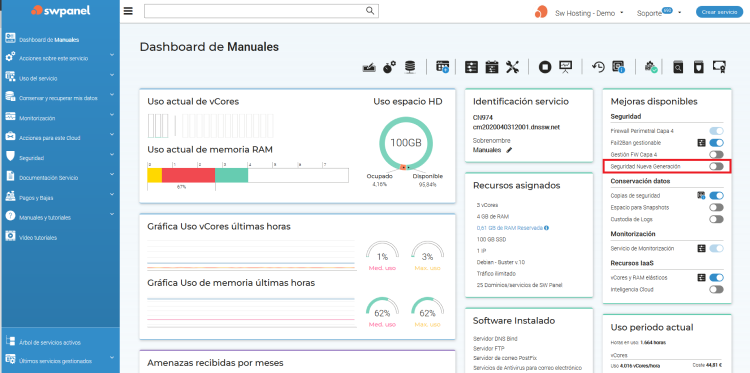The height and width of the screenshot is (373, 750).
Task: Open Video tutoriales in sidebar
Action: point(38,237)
